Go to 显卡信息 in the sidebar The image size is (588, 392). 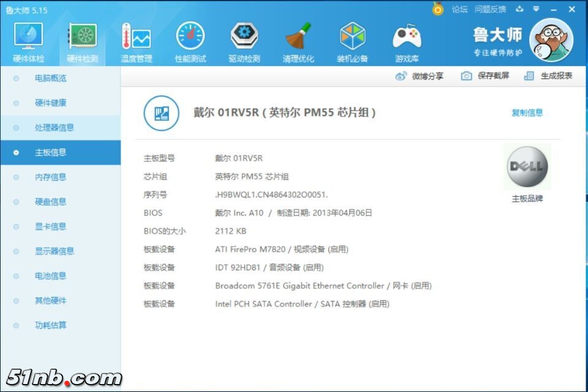(x=50, y=227)
